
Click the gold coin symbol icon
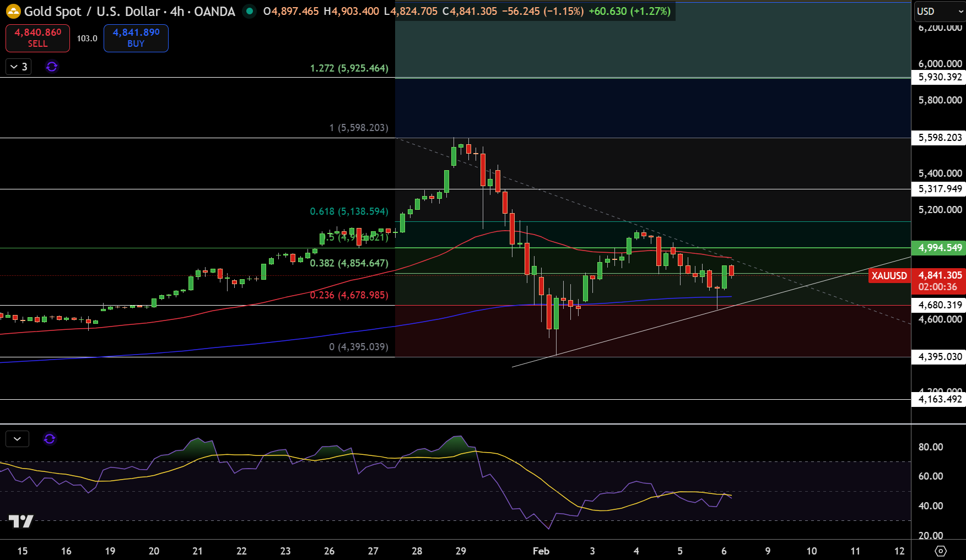pos(13,11)
